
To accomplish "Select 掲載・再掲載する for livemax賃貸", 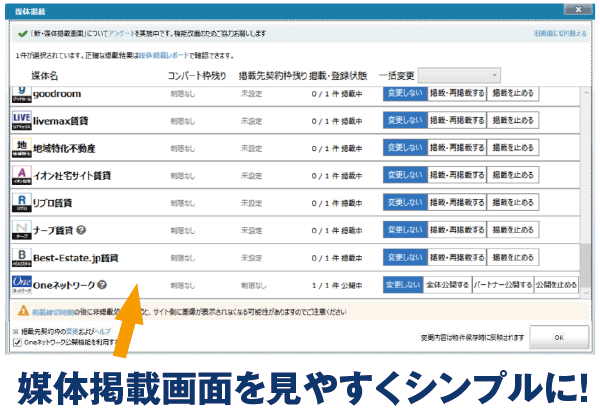I will pos(457,120).
